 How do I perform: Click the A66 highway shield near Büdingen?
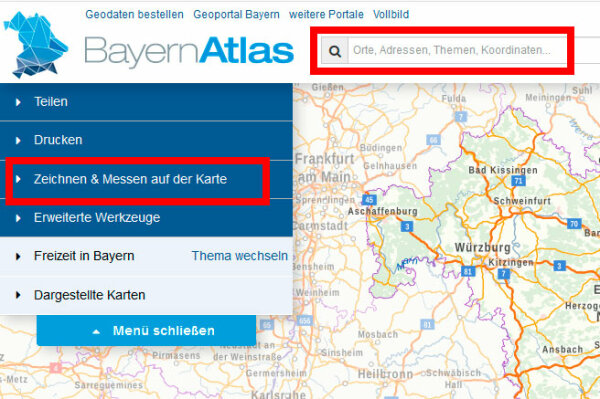point(433,140)
